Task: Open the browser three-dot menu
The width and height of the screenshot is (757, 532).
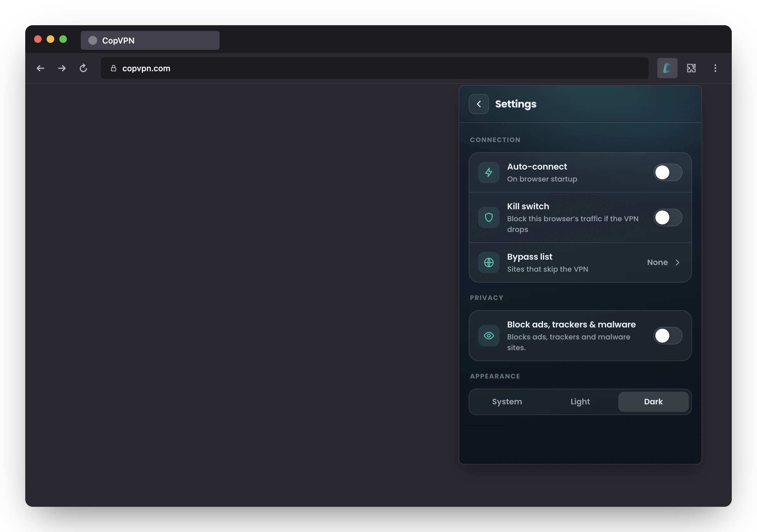Action: pyautogui.click(x=715, y=68)
